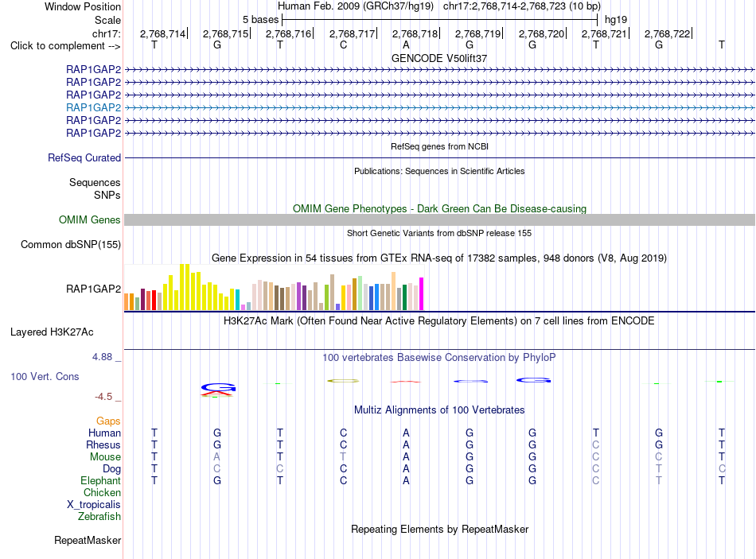Select the Rhesus species row label
This screenshot has height=559, width=756.
pos(103,444)
